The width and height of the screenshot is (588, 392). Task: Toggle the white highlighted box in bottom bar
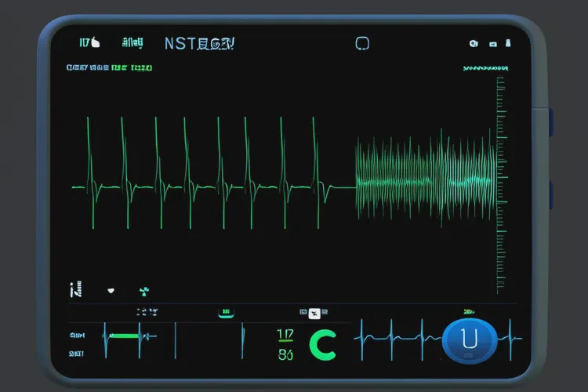point(314,313)
